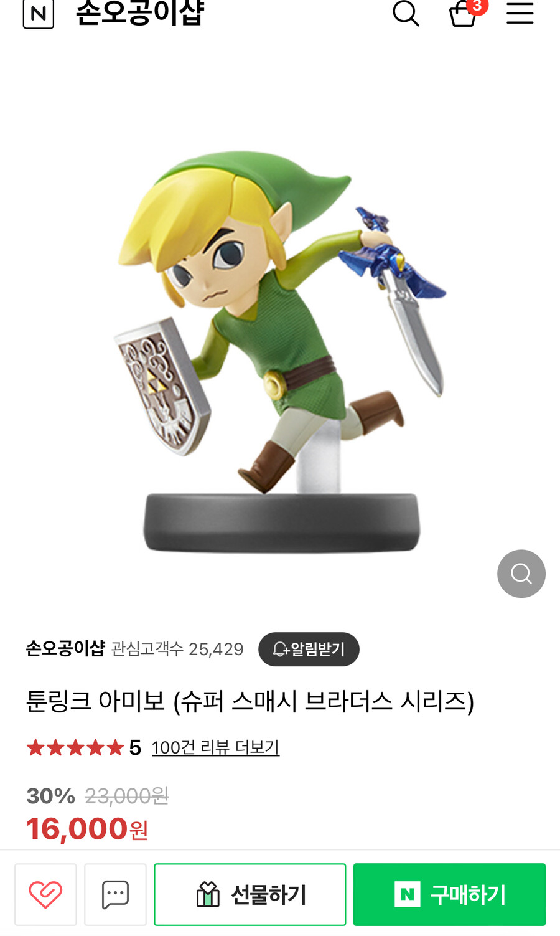Open the shopping cart icon
560x936 pixels.
click(x=463, y=13)
